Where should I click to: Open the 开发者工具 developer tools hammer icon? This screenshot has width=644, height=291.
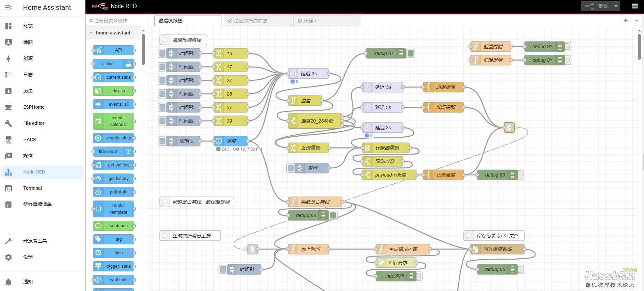(8, 241)
